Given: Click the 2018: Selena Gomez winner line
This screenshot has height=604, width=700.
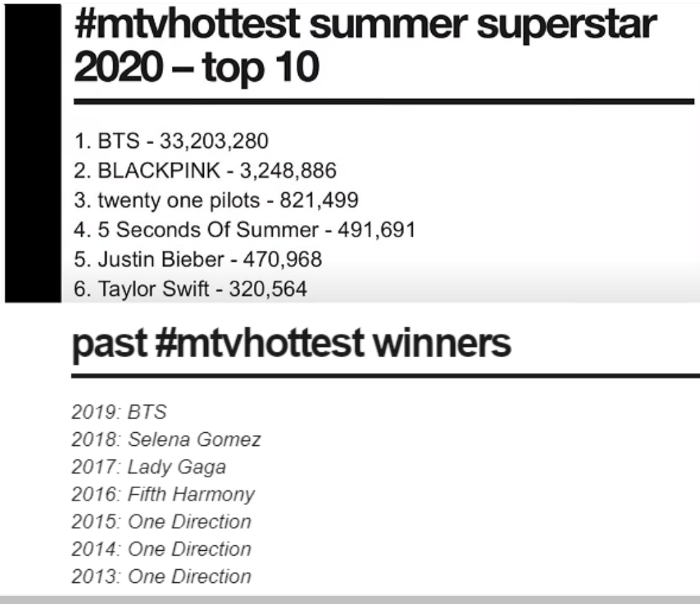Looking at the screenshot, I should [x=166, y=440].
